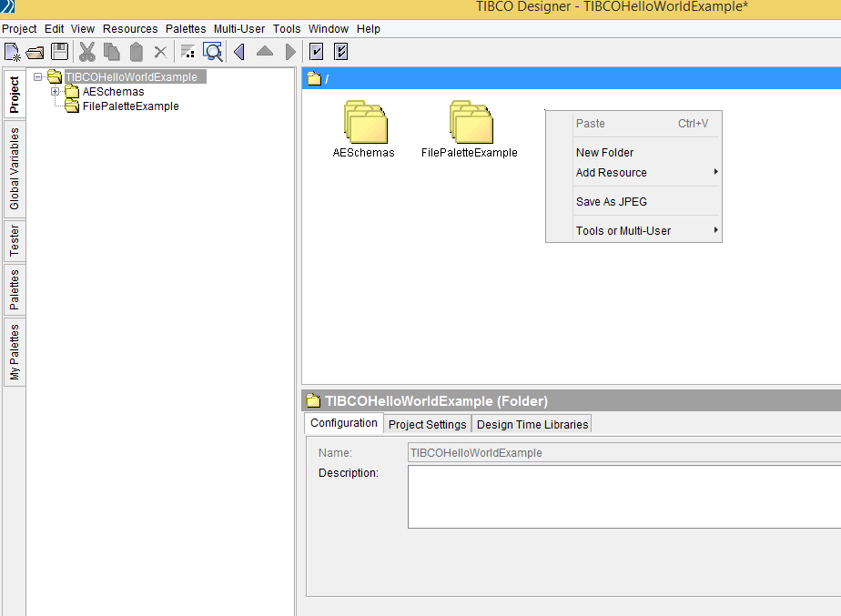Switch to the My Palettes side tab

pos(15,351)
